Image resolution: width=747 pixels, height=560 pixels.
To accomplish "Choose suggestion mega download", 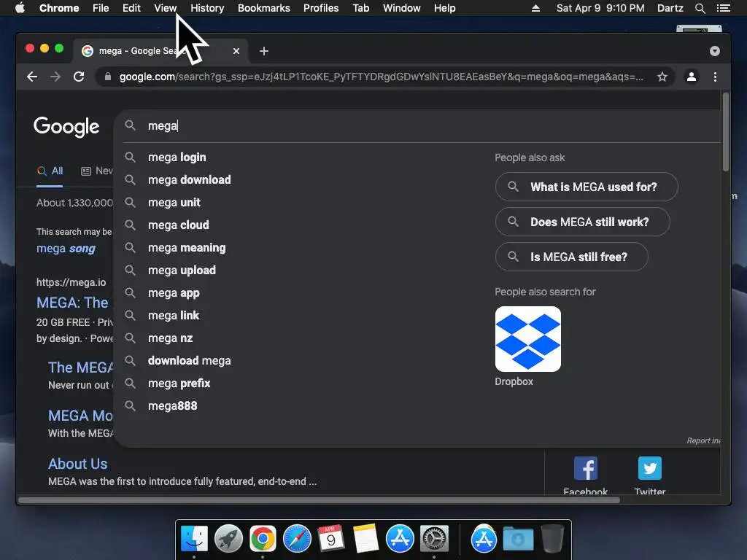I will pyautogui.click(x=189, y=179).
